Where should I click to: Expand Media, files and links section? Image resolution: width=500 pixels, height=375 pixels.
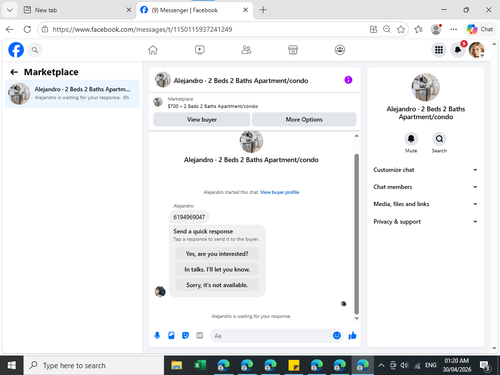click(426, 204)
